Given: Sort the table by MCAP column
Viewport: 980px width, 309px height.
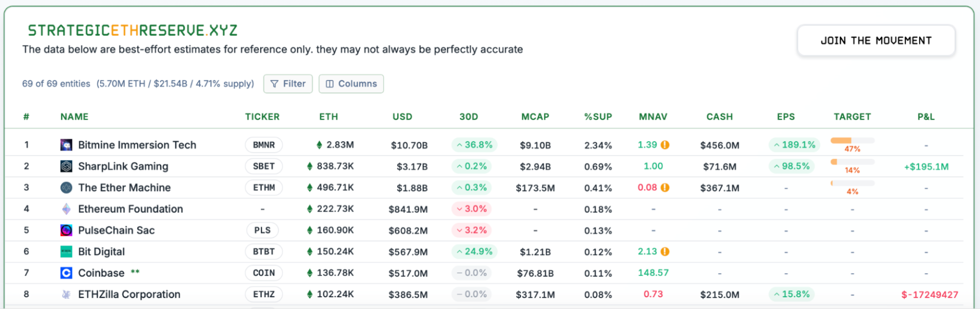Looking at the screenshot, I should click(x=535, y=117).
